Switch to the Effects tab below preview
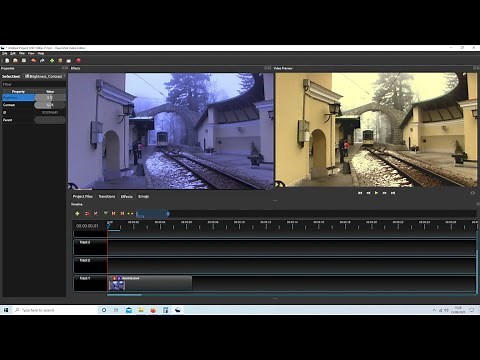 click(x=126, y=196)
